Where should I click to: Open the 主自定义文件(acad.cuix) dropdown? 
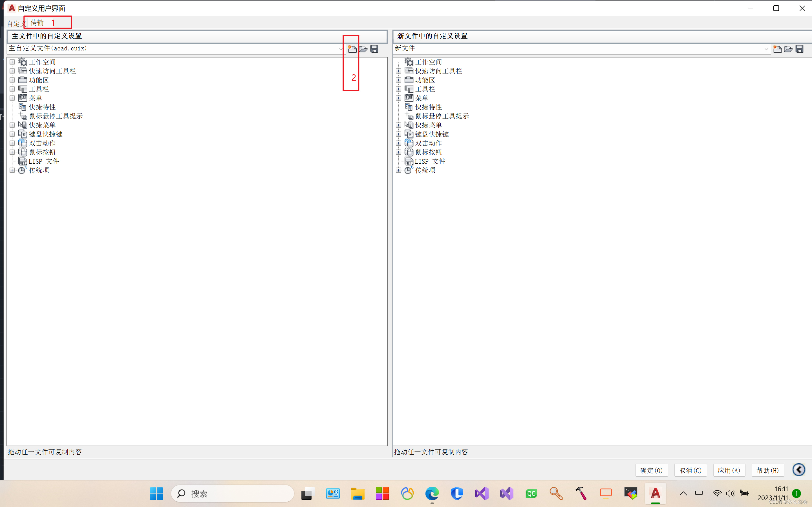[341, 49]
